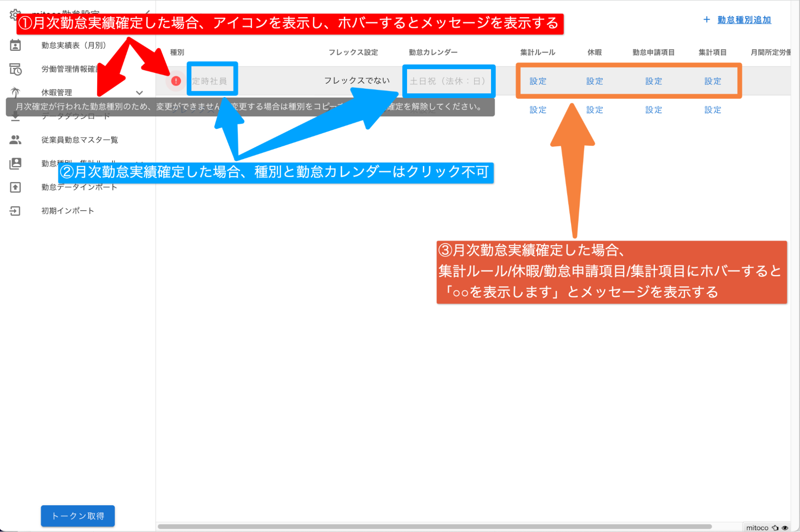Toggle the eye icon in bottom-right corner

pyautogui.click(x=785, y=528)
